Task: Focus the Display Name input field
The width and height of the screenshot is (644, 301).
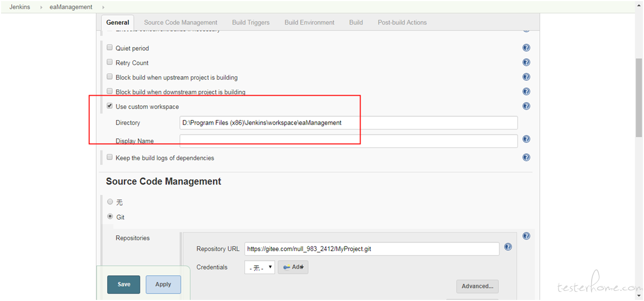Action: [348, 141]
